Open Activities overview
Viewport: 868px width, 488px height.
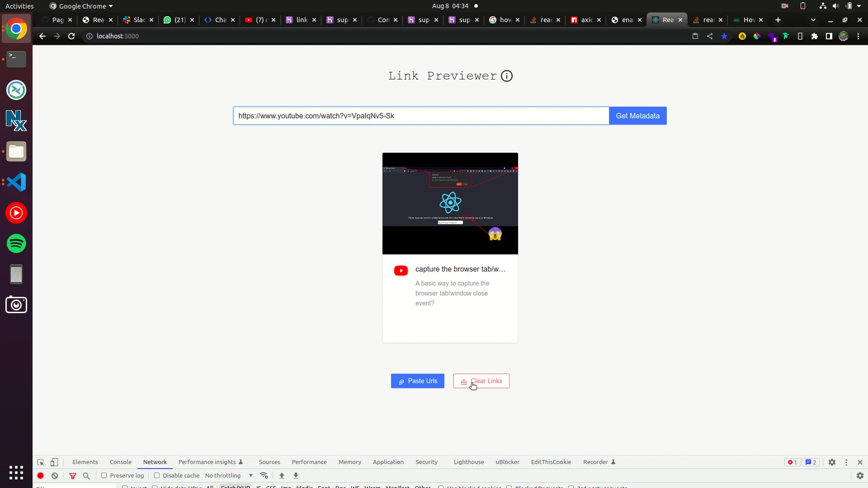19,6
